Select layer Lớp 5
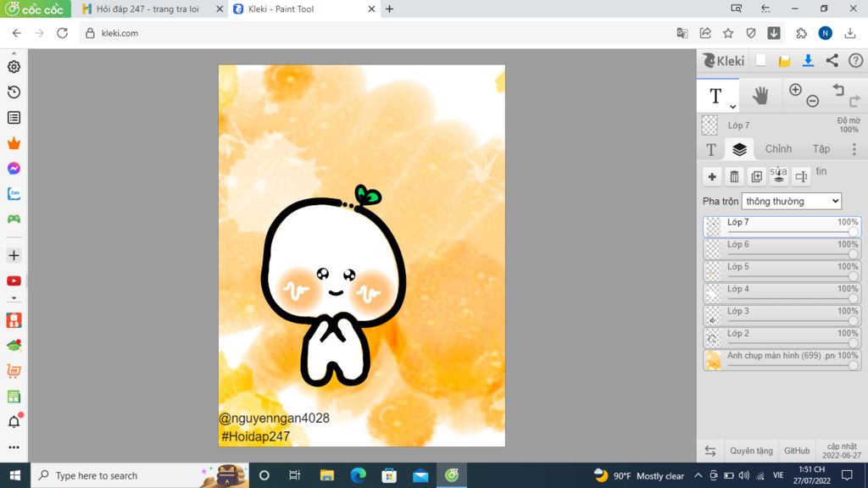Screen dimensions: 868x488 pos(782,271)
